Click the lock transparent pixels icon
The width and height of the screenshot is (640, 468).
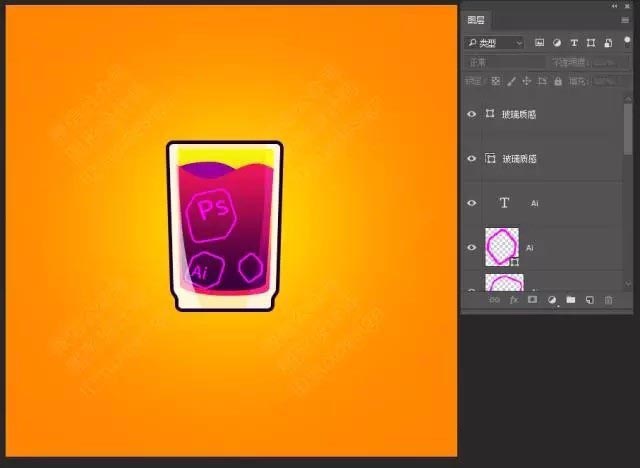point(496,81)
